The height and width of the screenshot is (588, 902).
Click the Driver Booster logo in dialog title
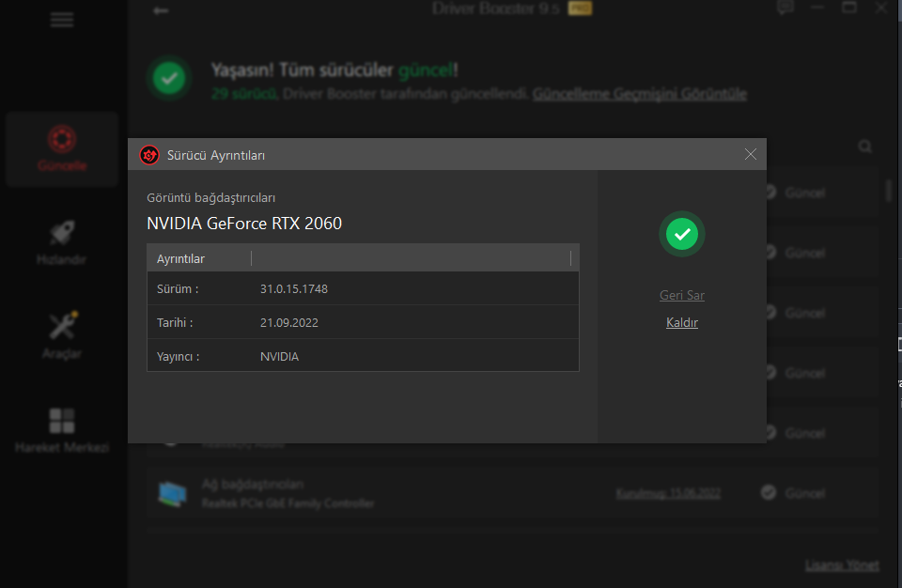149,155
